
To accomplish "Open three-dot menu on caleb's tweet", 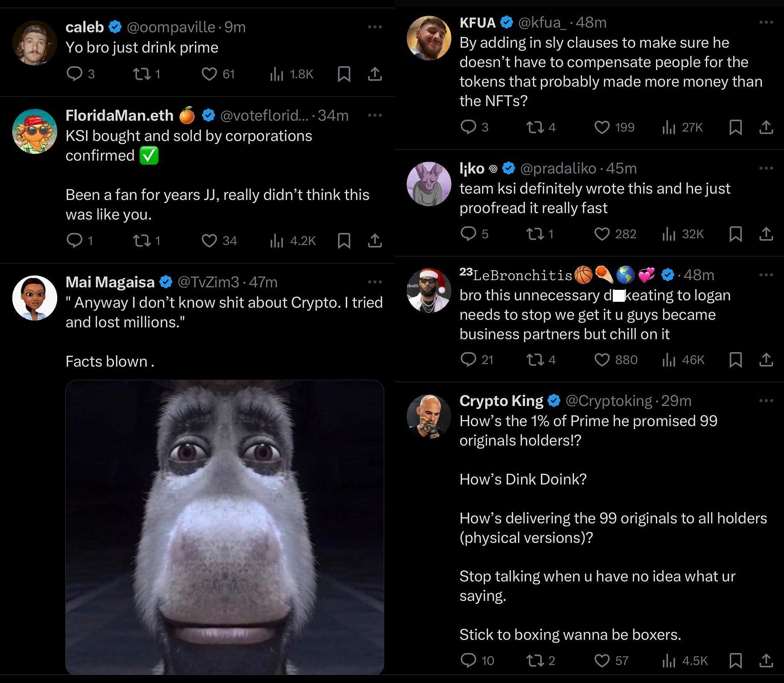I will 374,27.
